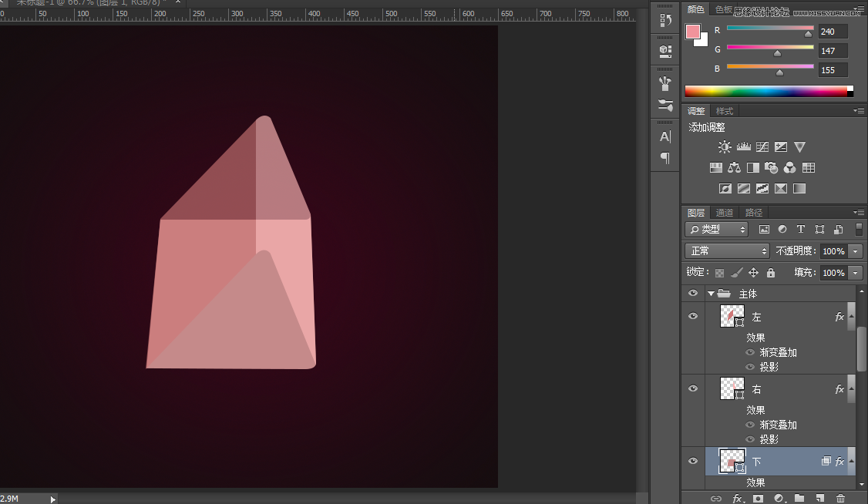The width and height of the screenshot is (868, 504).
Task: Add Invert adjustment
Action: (x=725, y=189)
